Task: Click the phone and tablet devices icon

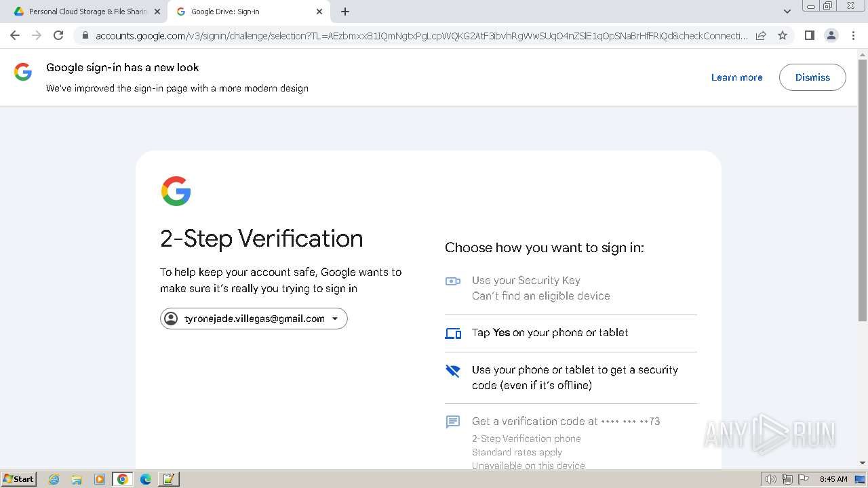Action: (x=453, y=333)
